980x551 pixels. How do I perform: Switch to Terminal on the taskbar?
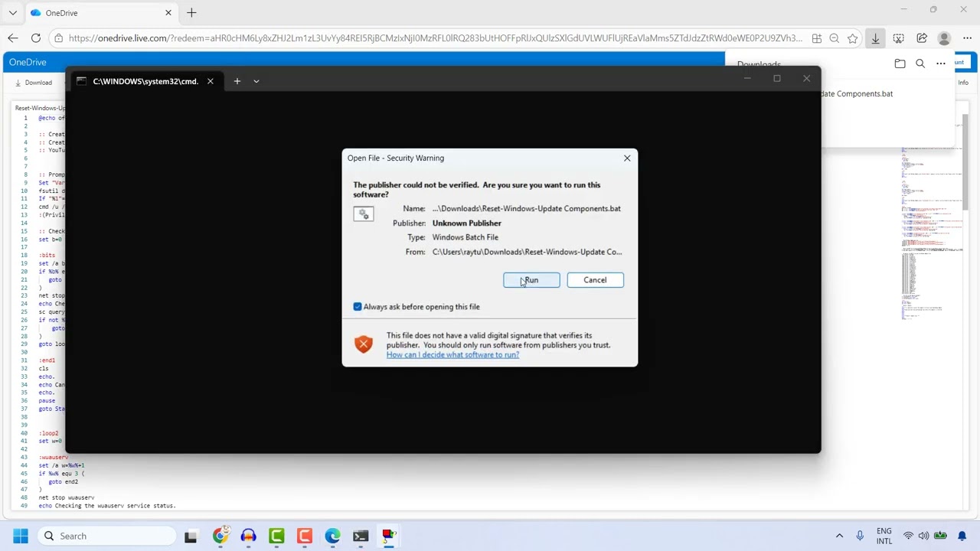(361, 536)
